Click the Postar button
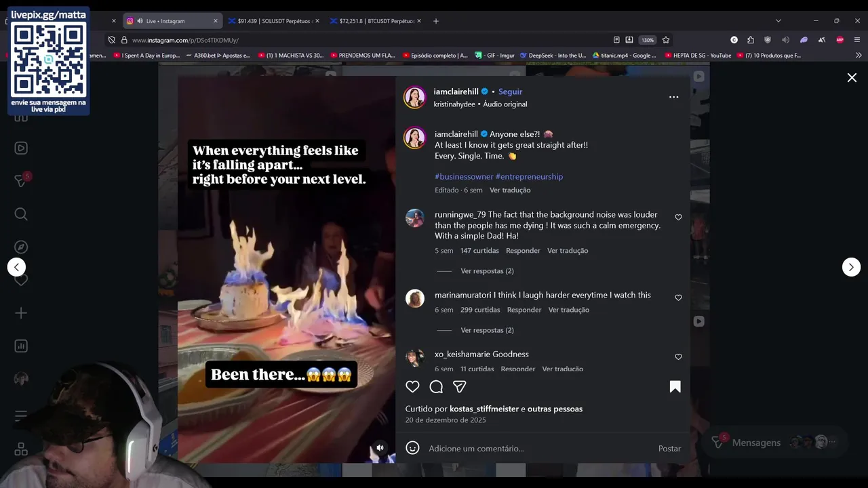This screenshot has height=488, width=868. 669,448
